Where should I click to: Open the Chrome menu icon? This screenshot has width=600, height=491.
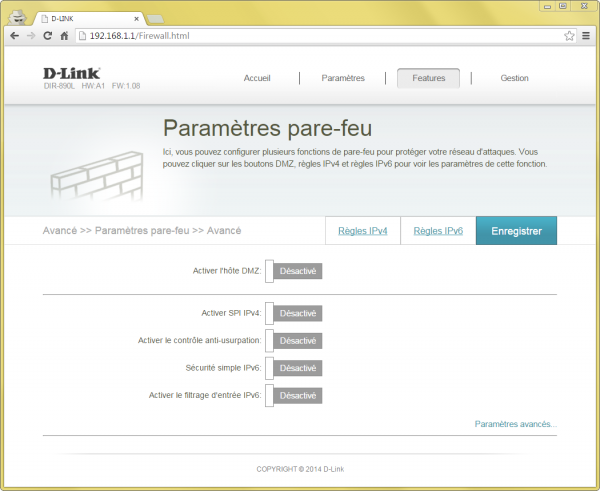point(586,36)
